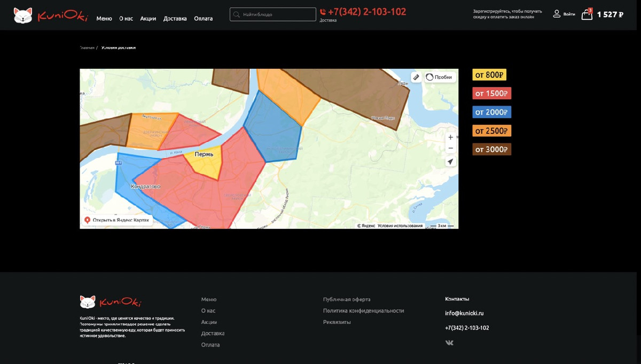Select the map ruler measurement tool

416,77
